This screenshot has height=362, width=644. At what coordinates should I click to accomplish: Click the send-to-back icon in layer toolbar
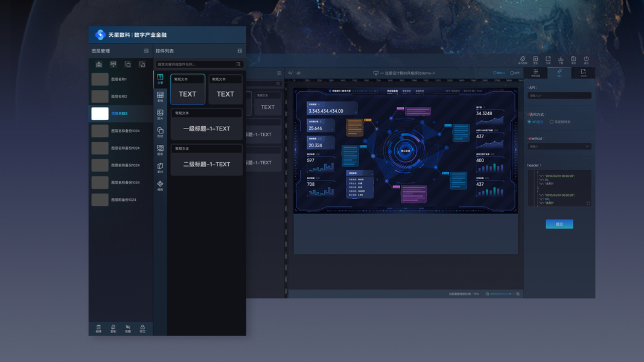pos(142,65)
